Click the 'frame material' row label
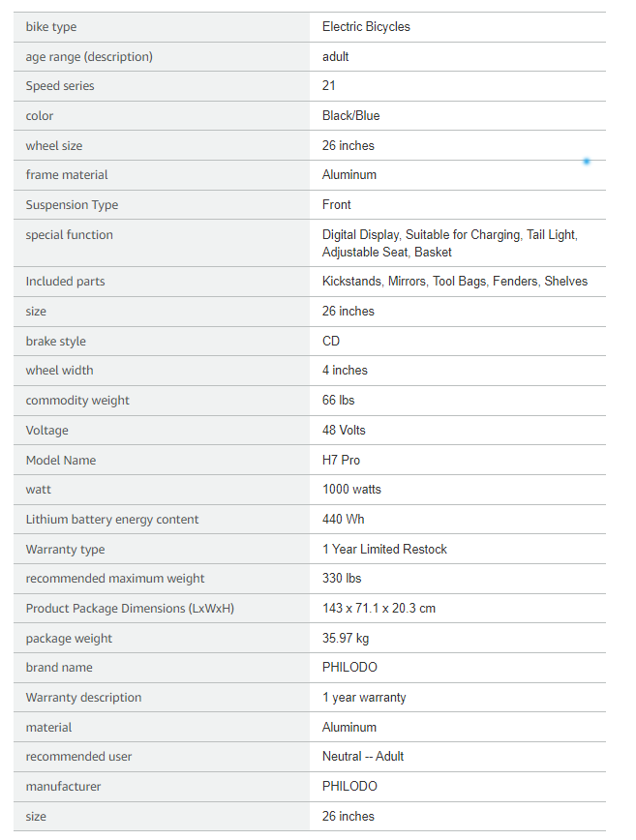This screenshot has width=636, height=840. pyautogui.click(x=67, y=175)
